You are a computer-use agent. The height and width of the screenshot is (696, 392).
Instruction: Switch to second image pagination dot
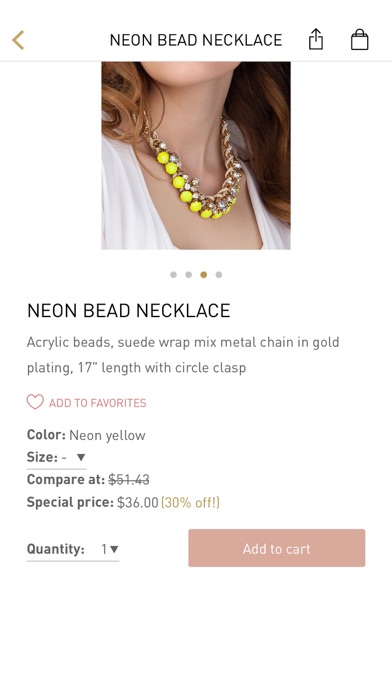[x=189, y=275]
